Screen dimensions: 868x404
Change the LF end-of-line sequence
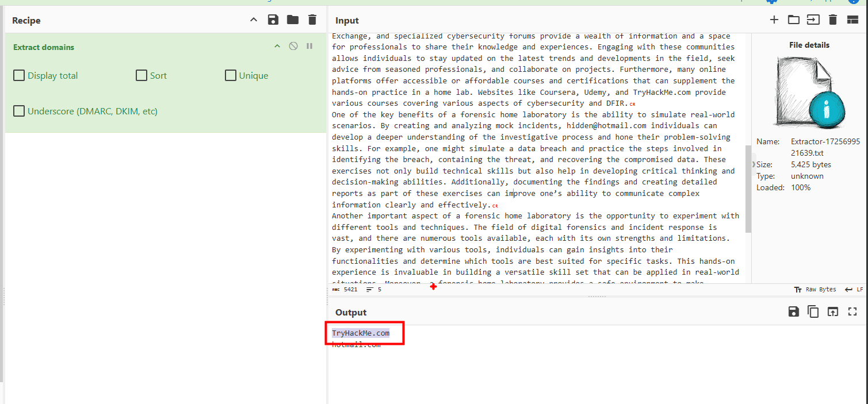point(854,290)
